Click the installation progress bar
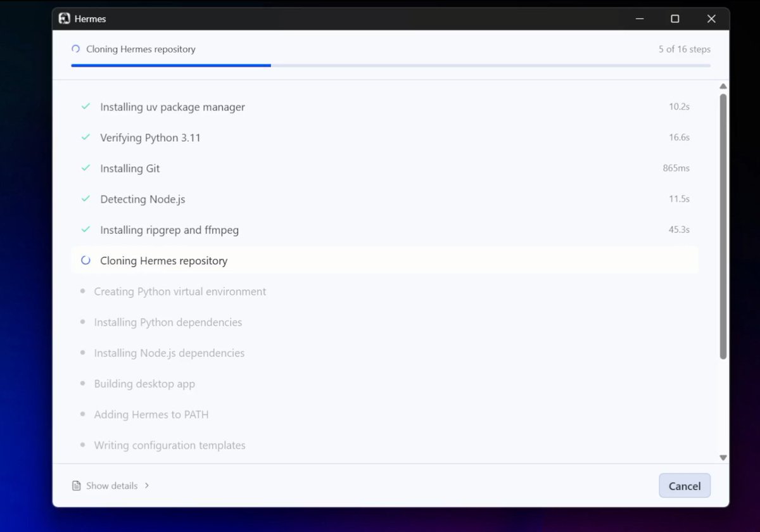Image resolution: width=760 pixels, height=532 pixels. pyautogui.click(x=391, y=65)
